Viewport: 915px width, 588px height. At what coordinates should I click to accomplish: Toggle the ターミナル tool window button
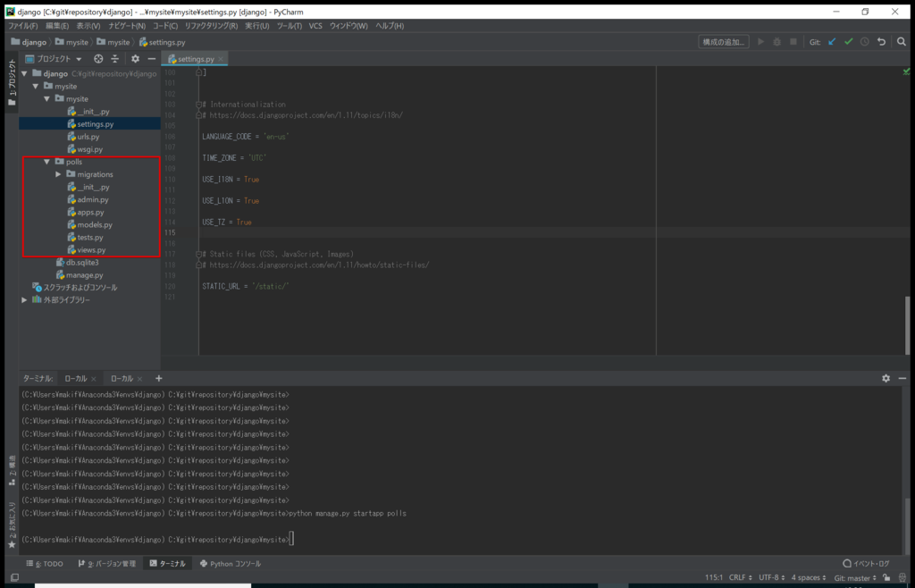[x=168, y=564]
